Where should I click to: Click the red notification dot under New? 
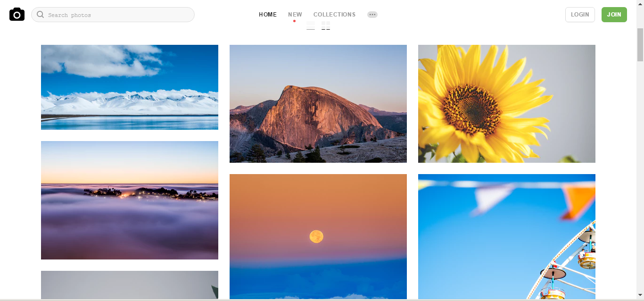[295, 21]
